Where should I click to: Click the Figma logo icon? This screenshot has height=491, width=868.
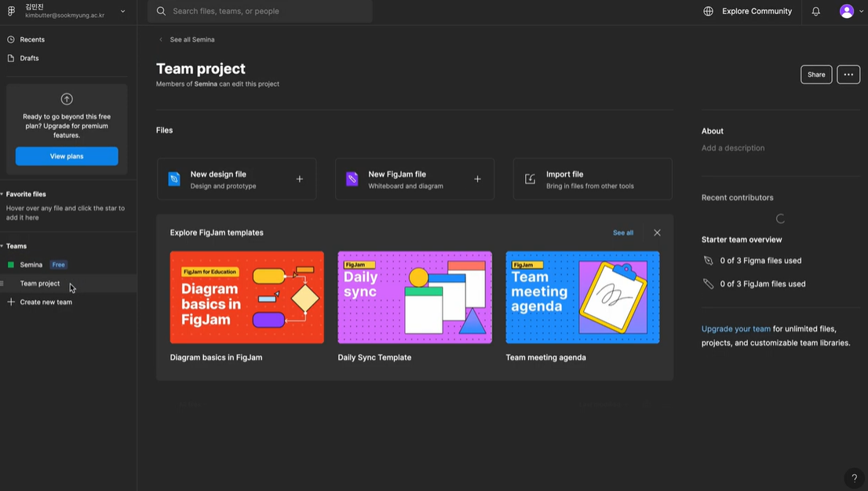(11, 11)
